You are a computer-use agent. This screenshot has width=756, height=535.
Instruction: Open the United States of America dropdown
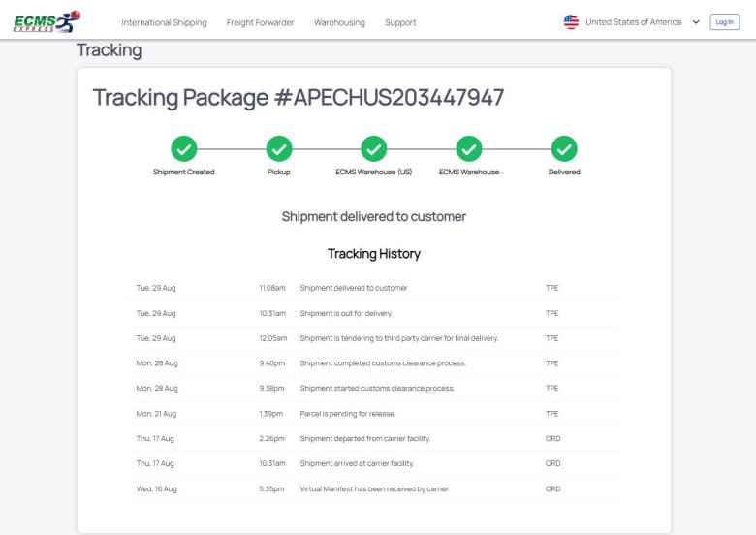pos(633,22)
